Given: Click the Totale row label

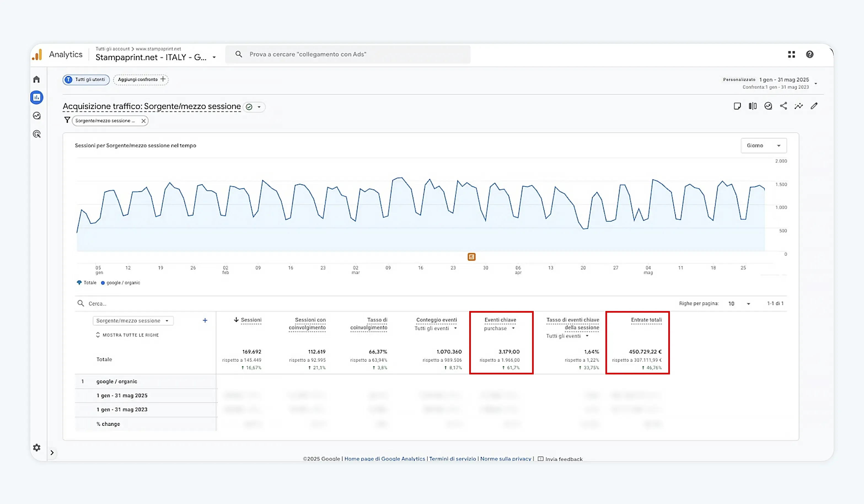Looking at the screenshot, I should (x=104, y=359).
